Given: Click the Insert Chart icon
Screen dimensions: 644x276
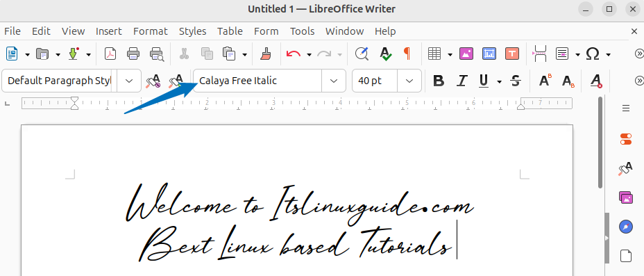Looking at the screenshot, I should [x=489, y=54].
